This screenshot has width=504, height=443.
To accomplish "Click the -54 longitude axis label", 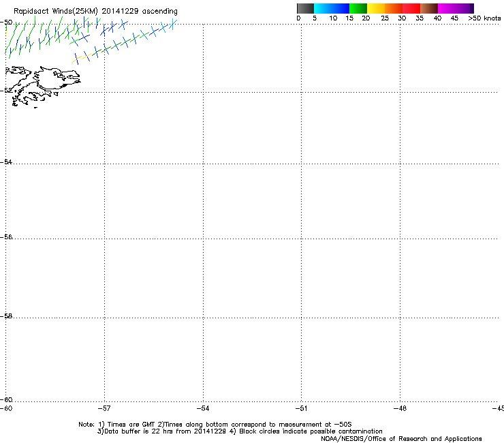I will click(203, 408).
